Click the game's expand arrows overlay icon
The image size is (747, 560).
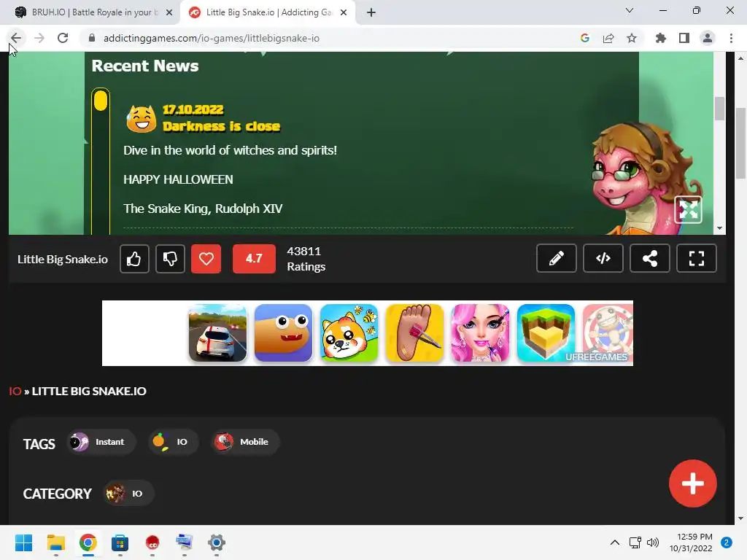coord(688,209)
